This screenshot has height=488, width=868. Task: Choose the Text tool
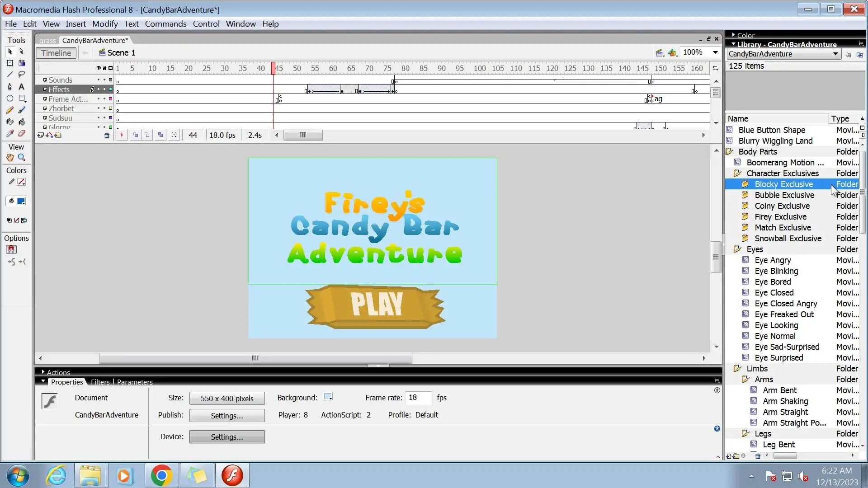point(21,87)
